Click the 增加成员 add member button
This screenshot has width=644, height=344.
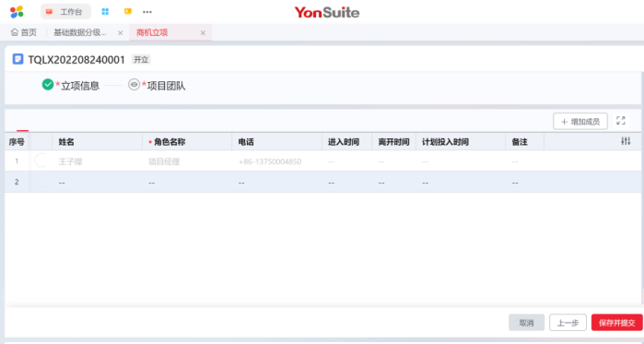(x=580, y=121)
